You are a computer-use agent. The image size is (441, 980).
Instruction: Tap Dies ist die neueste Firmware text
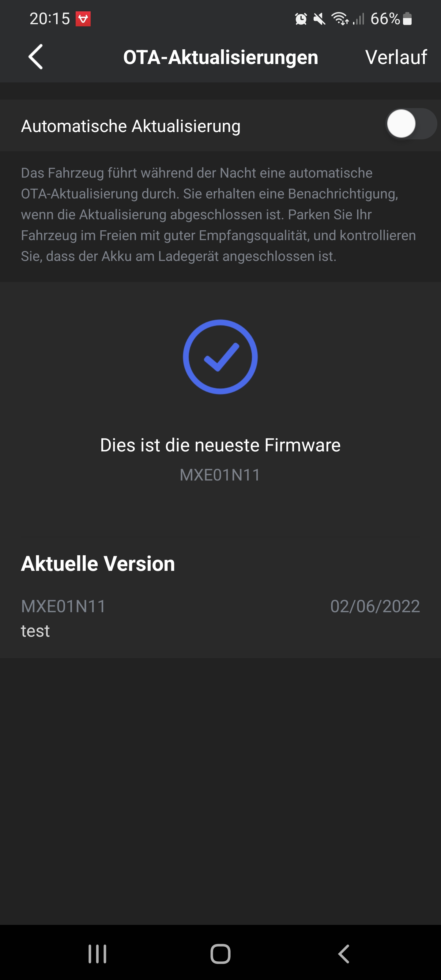tap(220, 445)
